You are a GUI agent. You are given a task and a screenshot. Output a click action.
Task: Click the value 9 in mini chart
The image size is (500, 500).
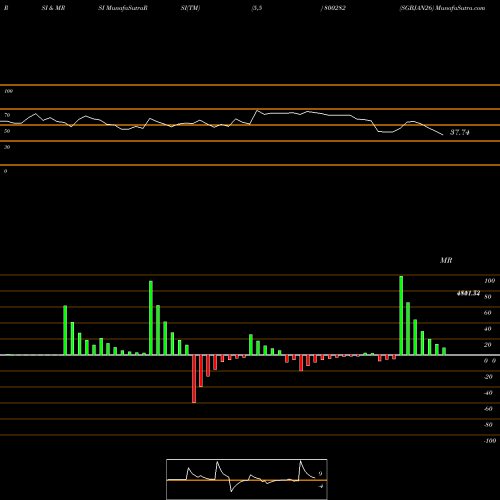tap(320, 474)
